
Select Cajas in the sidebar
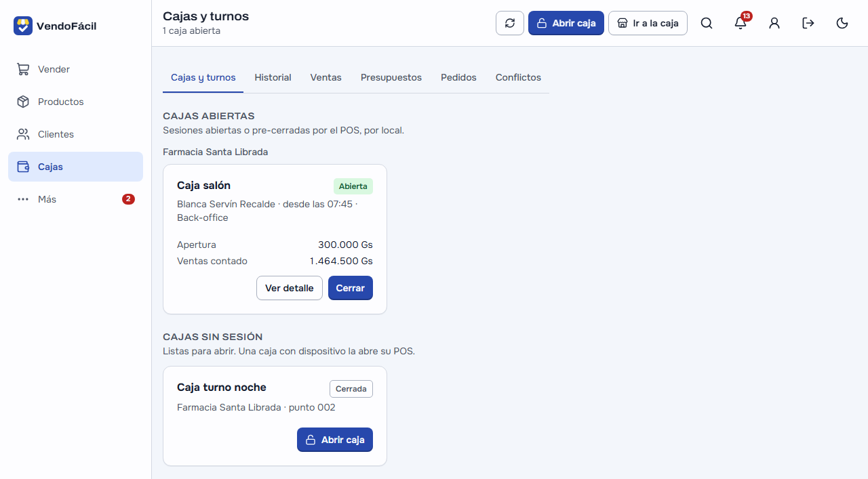click(75, 167)
